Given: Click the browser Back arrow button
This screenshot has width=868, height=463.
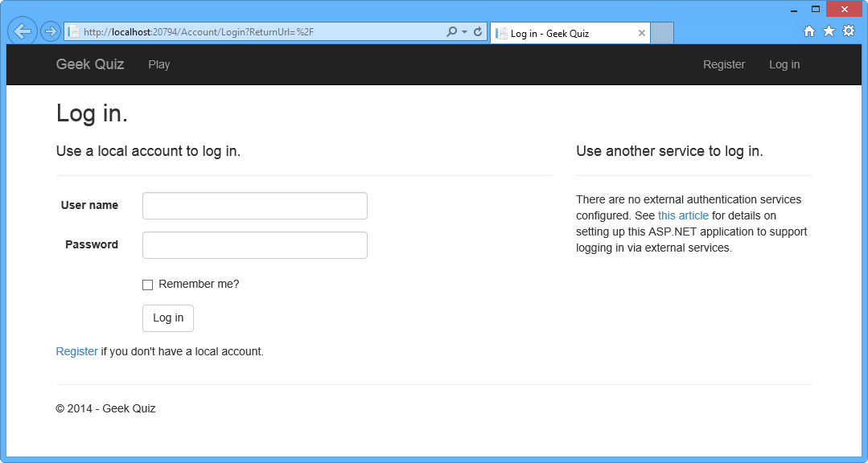Looking at the screenshot, I should 23,31.
